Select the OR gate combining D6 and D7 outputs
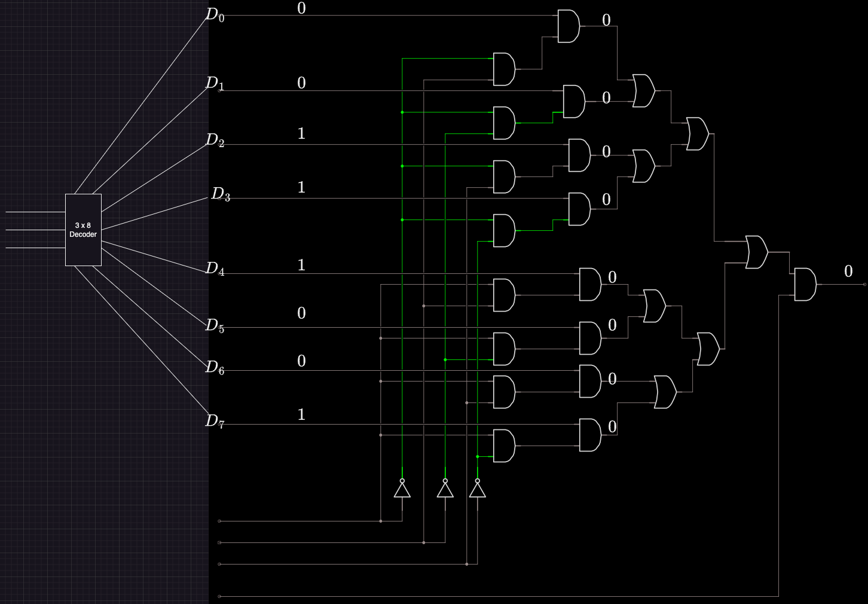This screenshot has height=604, width=868. [665, 392]
